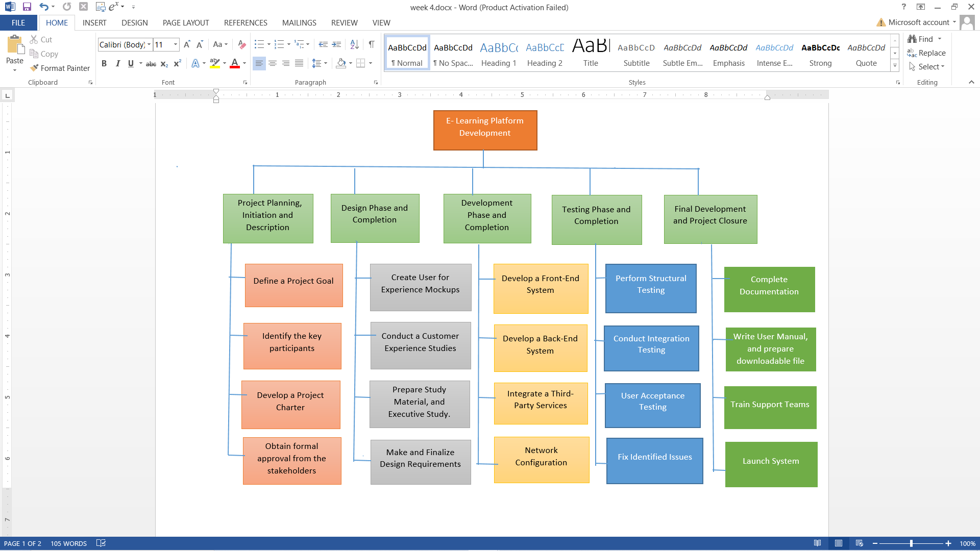Open the Format Painter
The width and height of the screenshot is (980, 551).
coord(59,68)
